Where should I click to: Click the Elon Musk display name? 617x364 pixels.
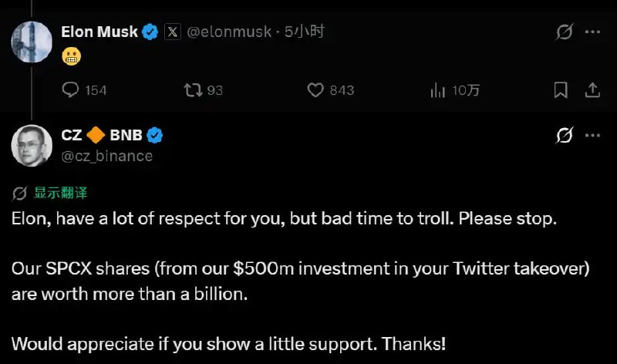[99, 32]
